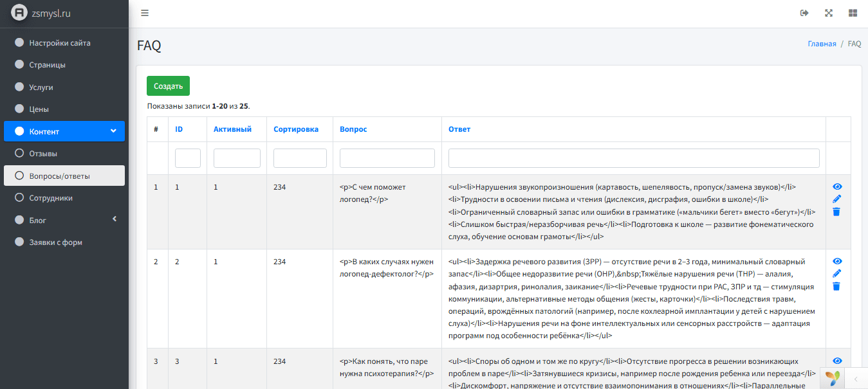The image size is (868, 389).
Task: View FAQ row 2 with eye icon
Action: (836, 262)
